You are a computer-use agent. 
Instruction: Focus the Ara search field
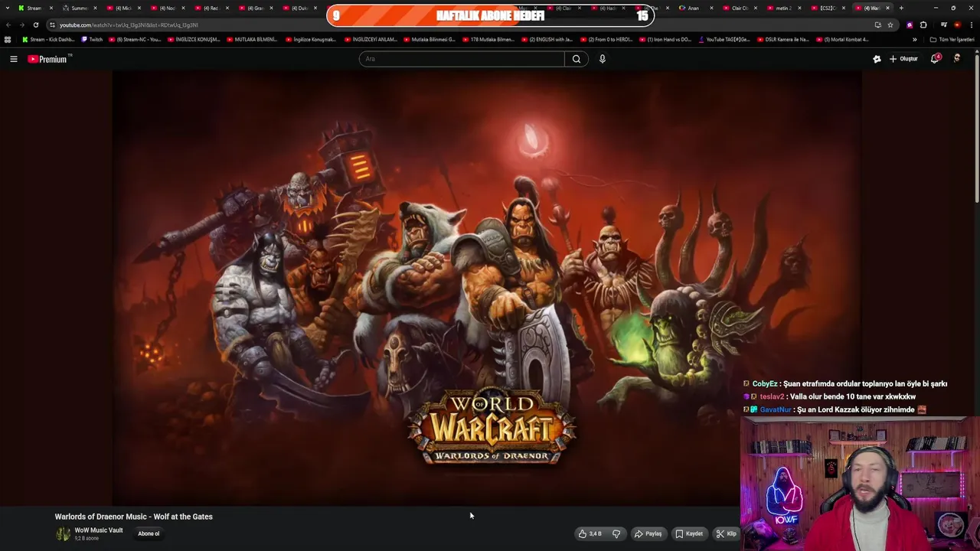click(462, 59)
